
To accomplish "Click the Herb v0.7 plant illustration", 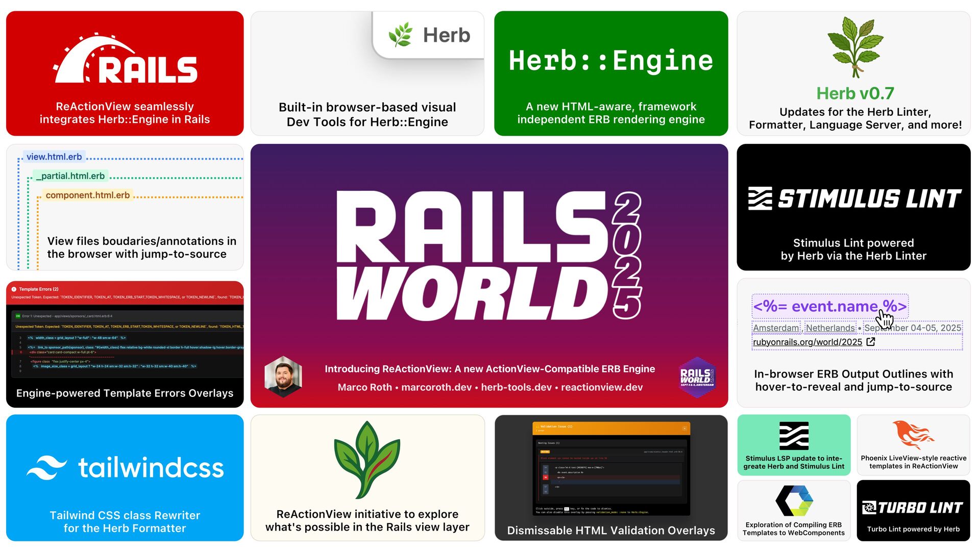I will [x=855, y=47].
